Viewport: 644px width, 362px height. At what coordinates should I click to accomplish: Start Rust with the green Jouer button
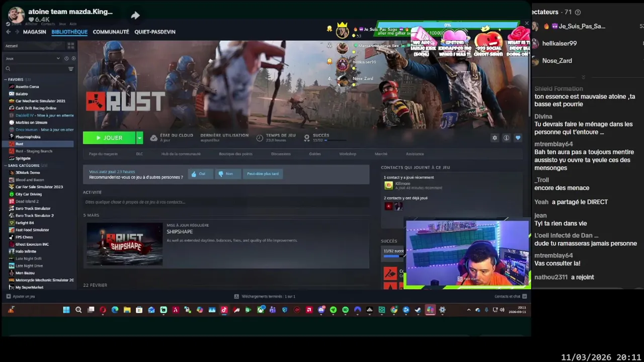pos(109,138)
